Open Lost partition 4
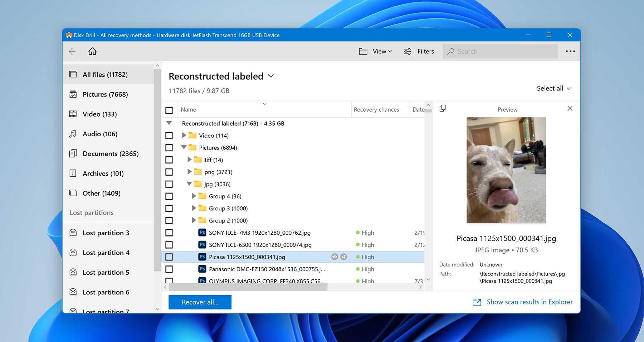Screen dimensions: 644x342 click(108, 253)
